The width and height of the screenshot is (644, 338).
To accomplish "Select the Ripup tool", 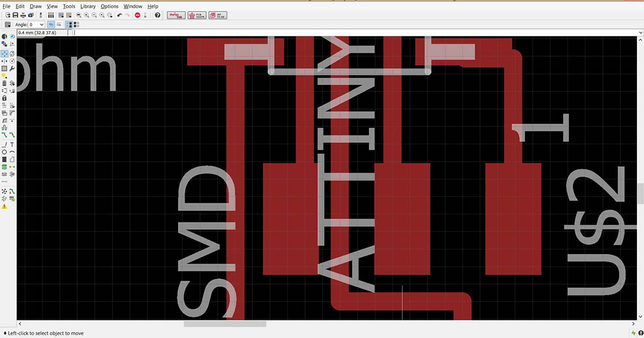I will [12, 135].
